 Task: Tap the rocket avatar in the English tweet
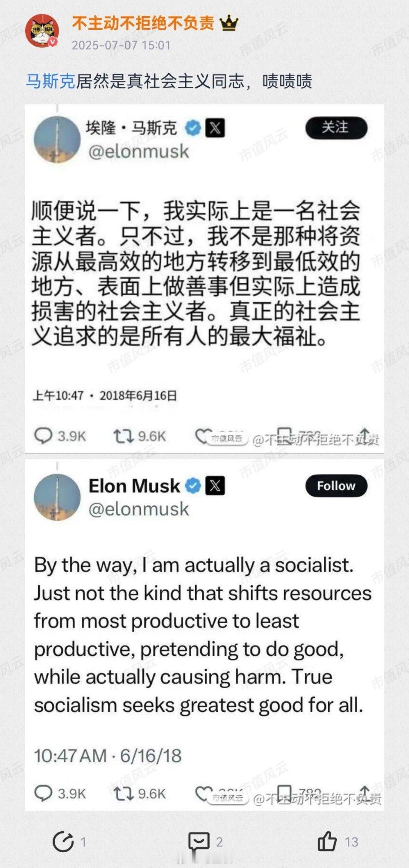point(57,497)
